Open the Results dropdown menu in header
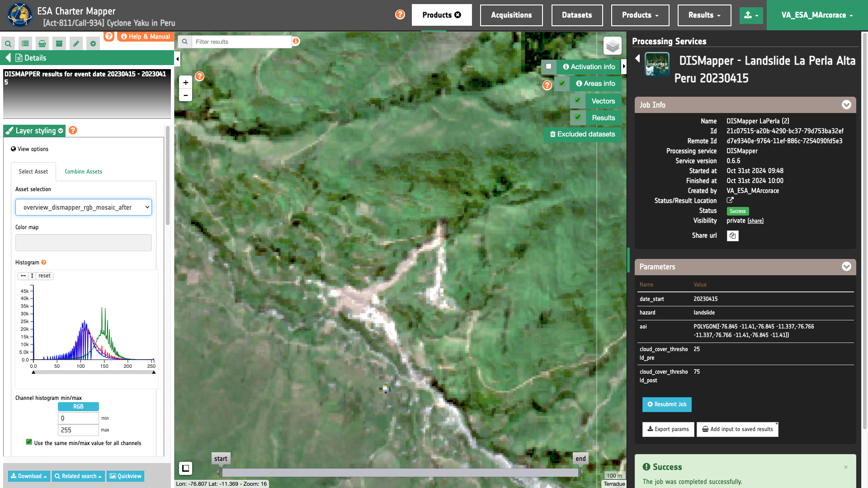The image size is (868, 488). 704,15
